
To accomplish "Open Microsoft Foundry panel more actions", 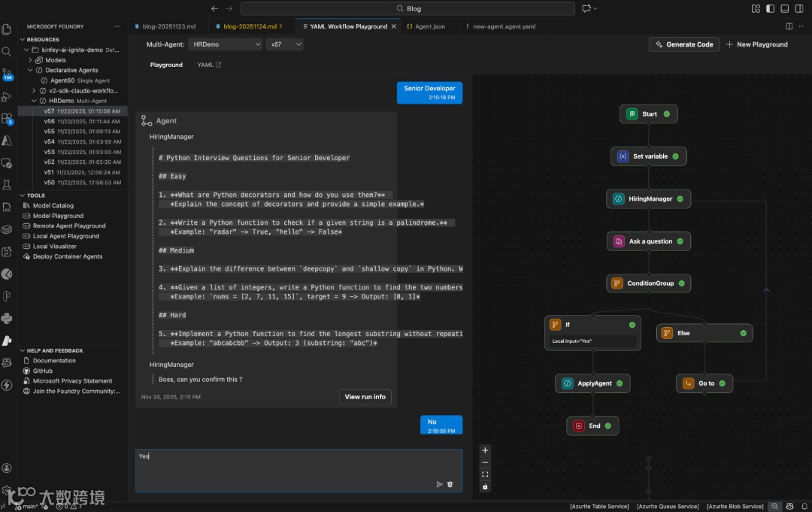I will pos(117,26).
